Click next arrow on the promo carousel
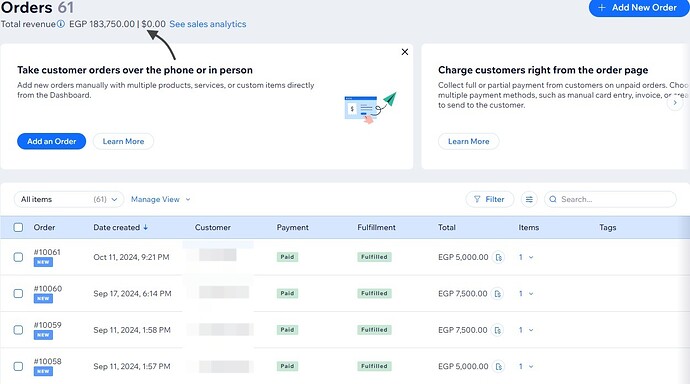 (x=675, y=102)
